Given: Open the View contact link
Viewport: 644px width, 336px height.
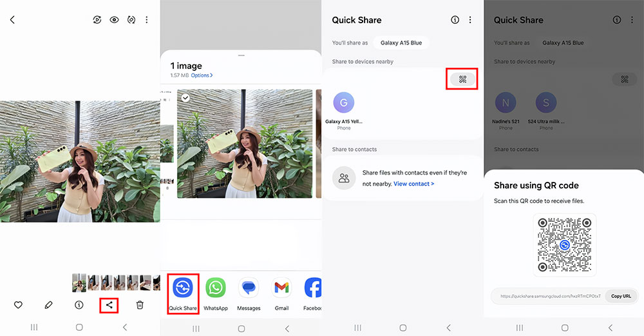Looking at the screenshot, I should (413, 184).
